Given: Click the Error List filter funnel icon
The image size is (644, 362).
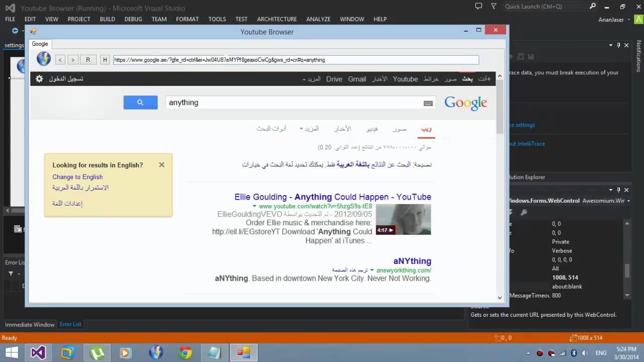Looking at the screenshot, I should 11,274.
